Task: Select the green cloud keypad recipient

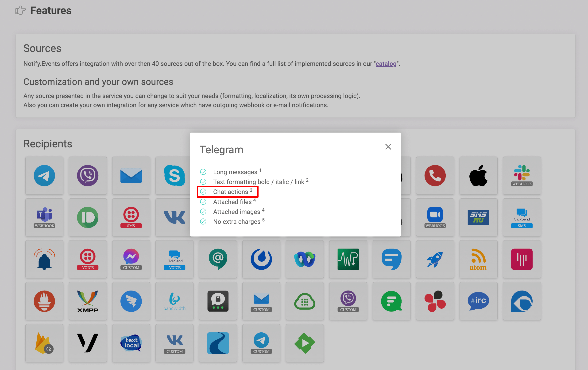Action: (305, 301)
